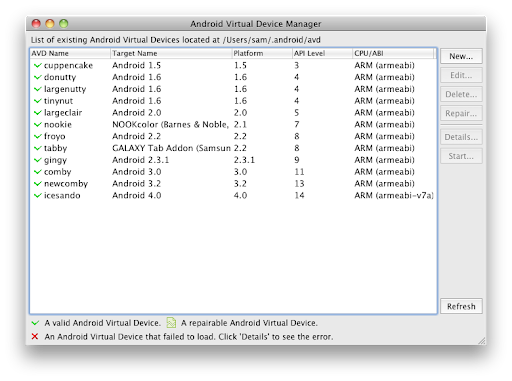Select the cuppencake device name
The width and height of the screenshot is (512, 381).
68,65
